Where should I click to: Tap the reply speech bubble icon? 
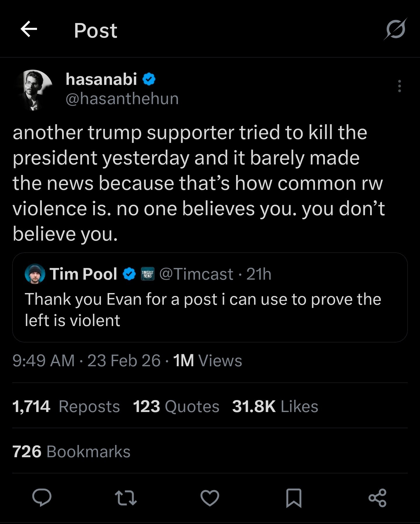pos(42,497)
